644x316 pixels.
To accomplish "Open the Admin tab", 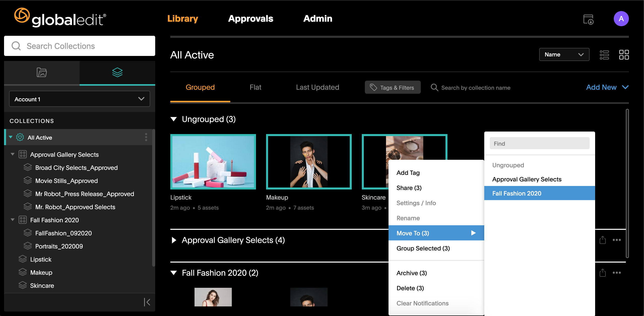I will tap(318, 19).
